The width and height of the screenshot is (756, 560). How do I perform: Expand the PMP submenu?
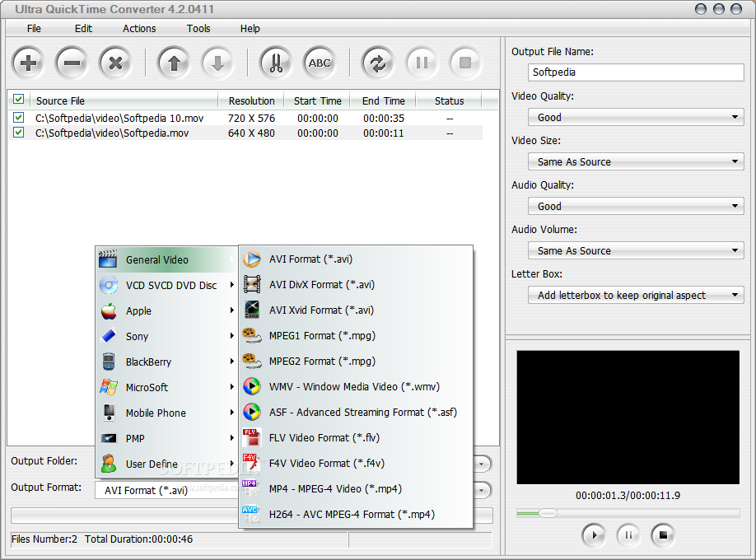(x=167, y=439)
